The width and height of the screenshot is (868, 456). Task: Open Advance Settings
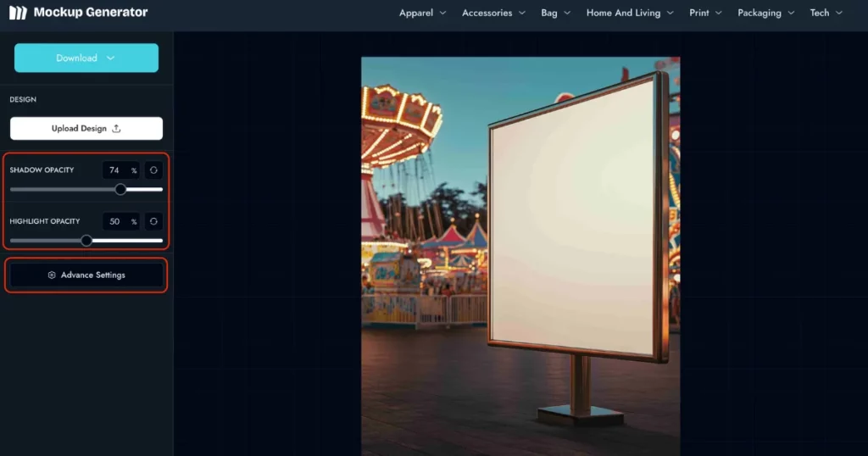click(86, 275)
